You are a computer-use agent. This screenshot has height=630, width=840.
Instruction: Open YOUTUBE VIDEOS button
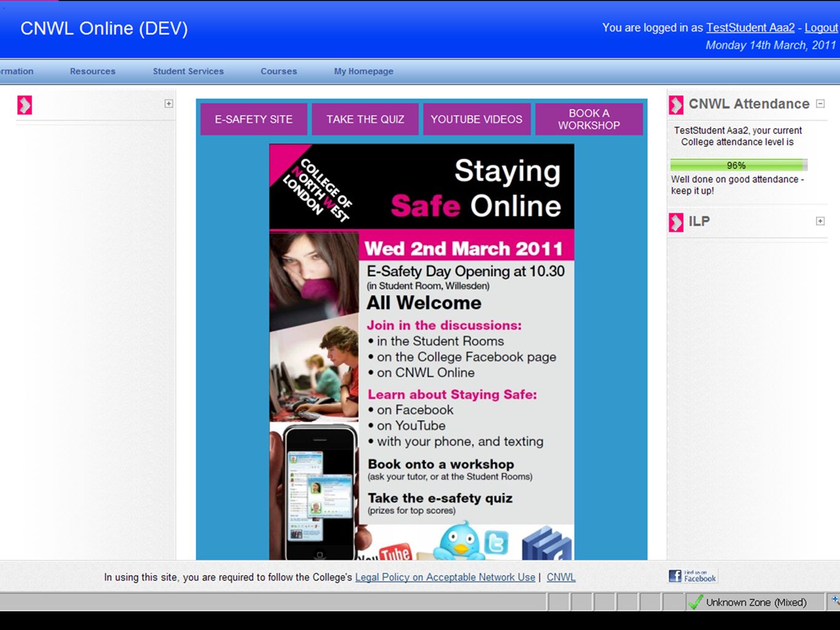tap(476, 119)
